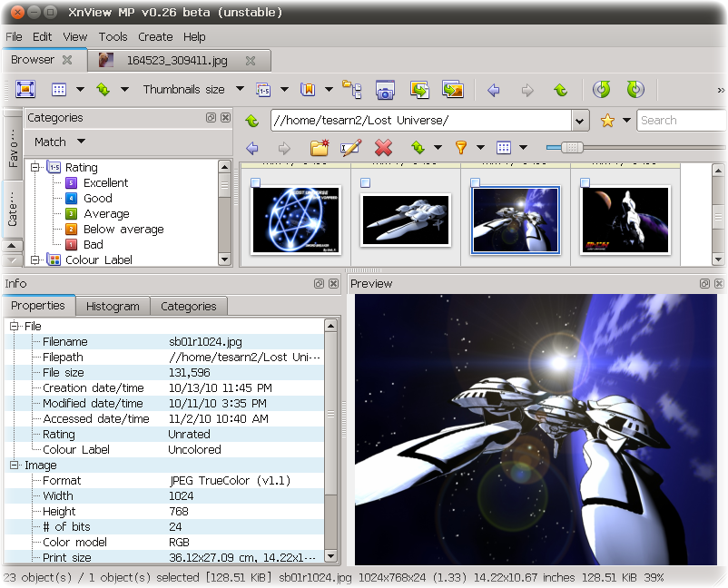Click the funnel filter icon
This screenshot has height=588, width=728.
pos(460,147)
